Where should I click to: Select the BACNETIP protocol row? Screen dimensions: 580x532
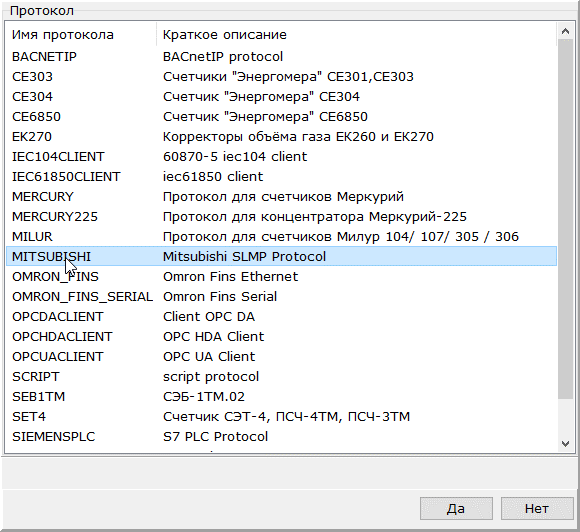click(281, 57)
